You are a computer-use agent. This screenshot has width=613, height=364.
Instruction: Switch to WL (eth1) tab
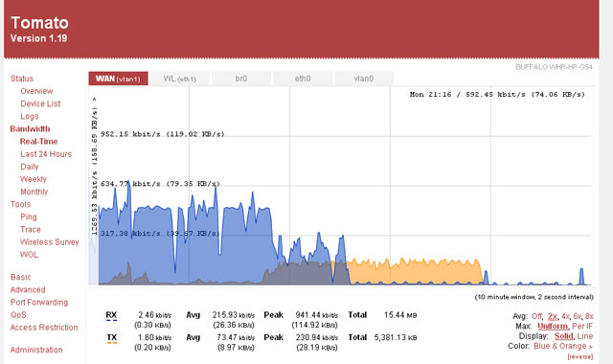[x=180, y=79]
